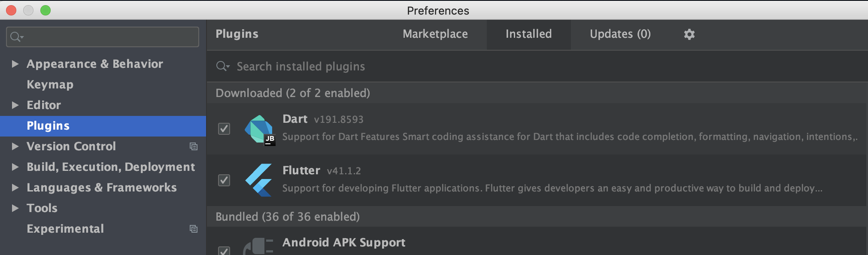Click the Bundled (36 of 36 enabled) header
This screenshot has width=868, height=255.
[288, 217]
